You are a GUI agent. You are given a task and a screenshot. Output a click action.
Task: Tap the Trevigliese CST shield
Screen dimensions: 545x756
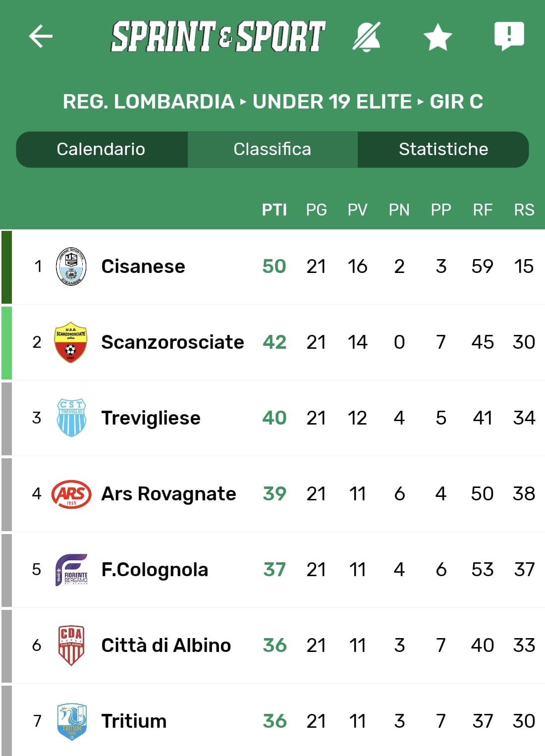point(71,418)
